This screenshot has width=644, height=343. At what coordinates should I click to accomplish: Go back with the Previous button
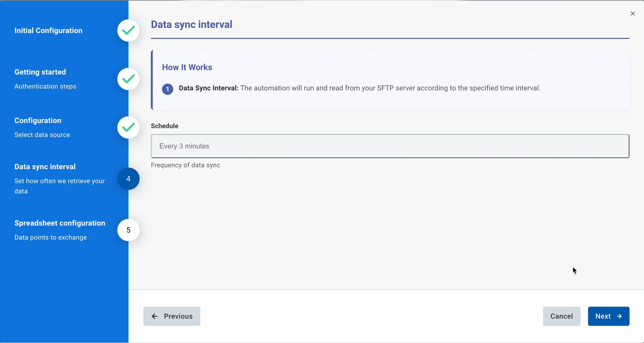pos(172,316)
